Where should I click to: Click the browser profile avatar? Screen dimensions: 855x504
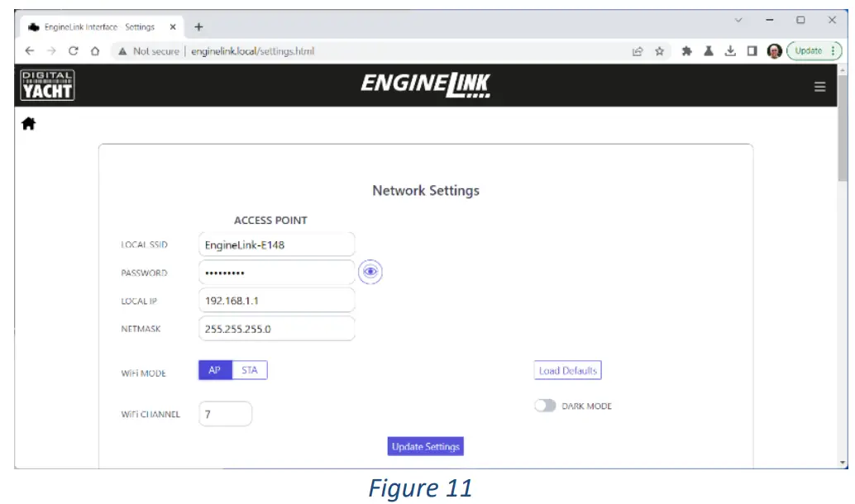pyautogui.click(x=773, y=50)
